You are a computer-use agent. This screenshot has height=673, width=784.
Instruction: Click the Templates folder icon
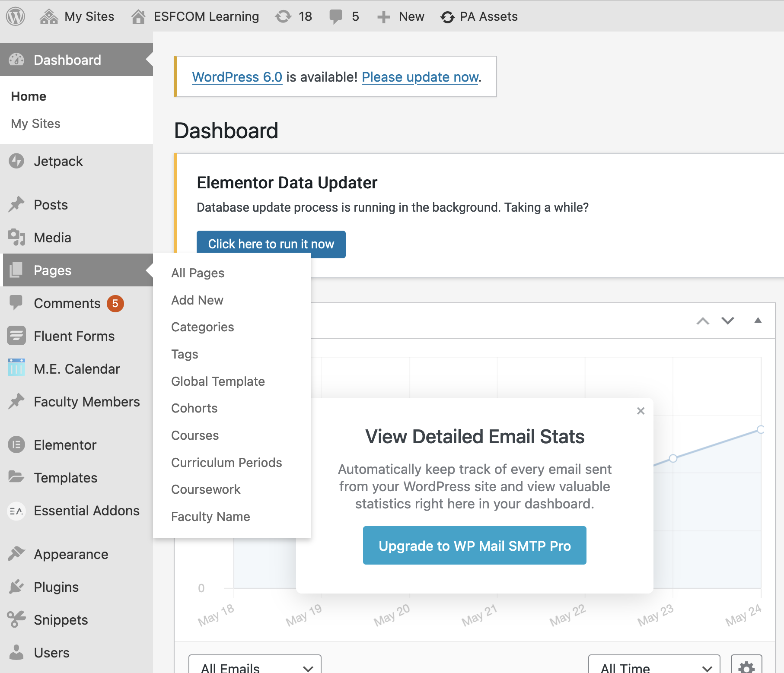coord(16,477)
